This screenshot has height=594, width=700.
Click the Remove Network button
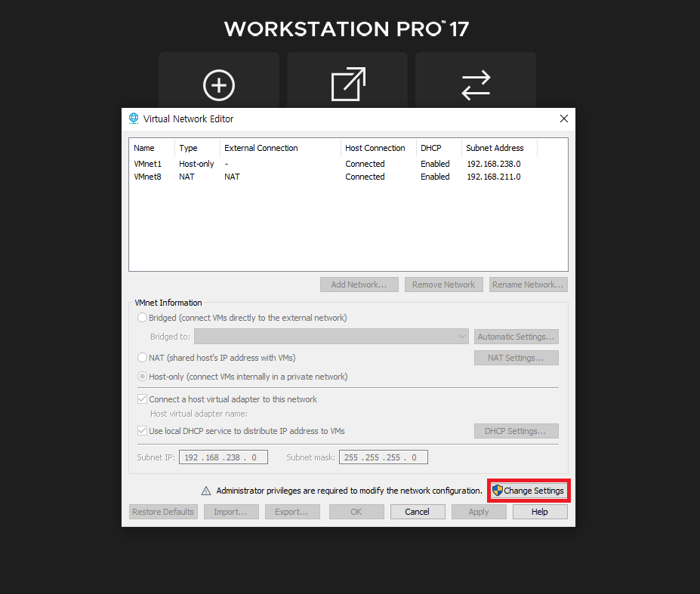point(444,285)
